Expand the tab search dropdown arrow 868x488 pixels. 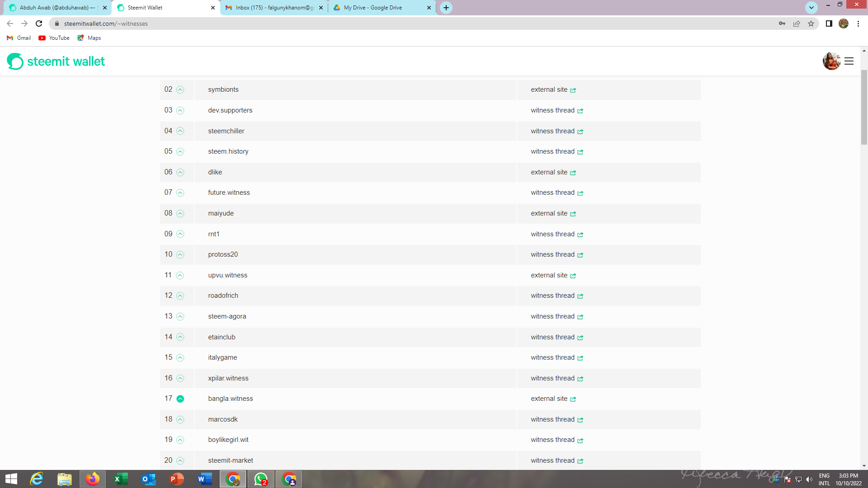[x=811, y=8]
